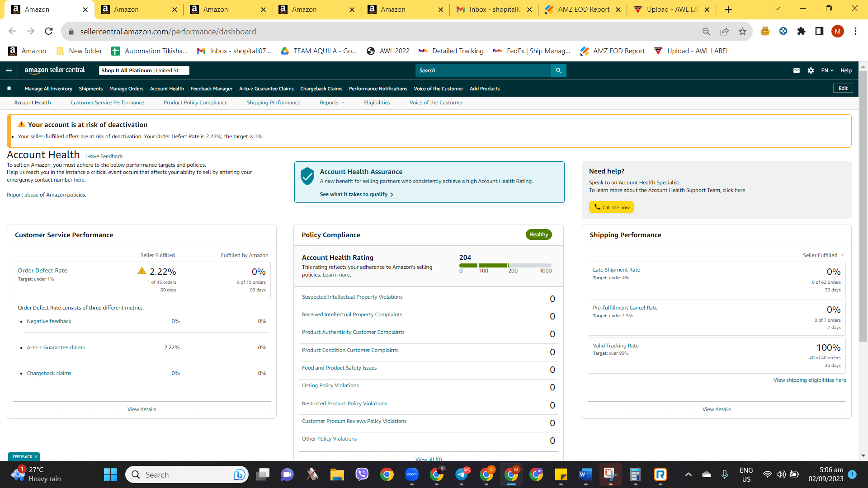
Task: Click the Call me now button
Action: [611, 207]
